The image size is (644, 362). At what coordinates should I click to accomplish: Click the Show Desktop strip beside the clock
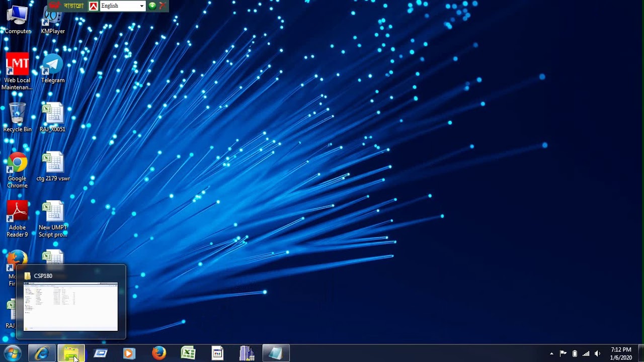(640, 353)
